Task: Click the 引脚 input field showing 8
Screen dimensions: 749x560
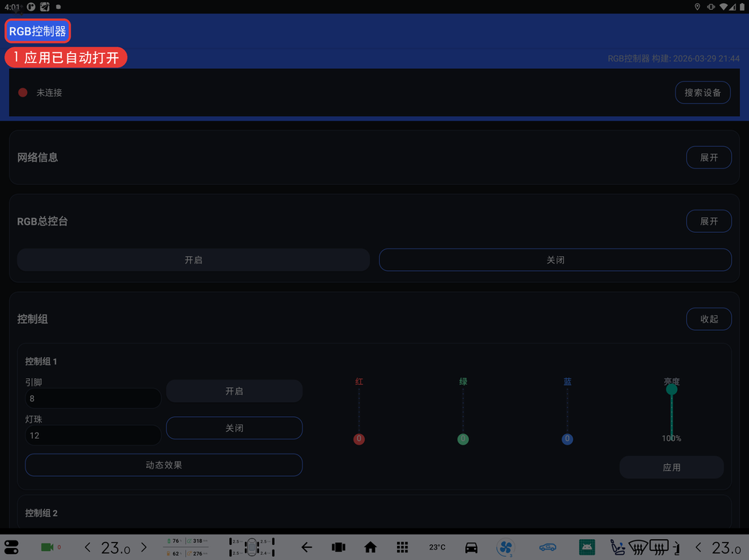Action: (x=93, y=398)
